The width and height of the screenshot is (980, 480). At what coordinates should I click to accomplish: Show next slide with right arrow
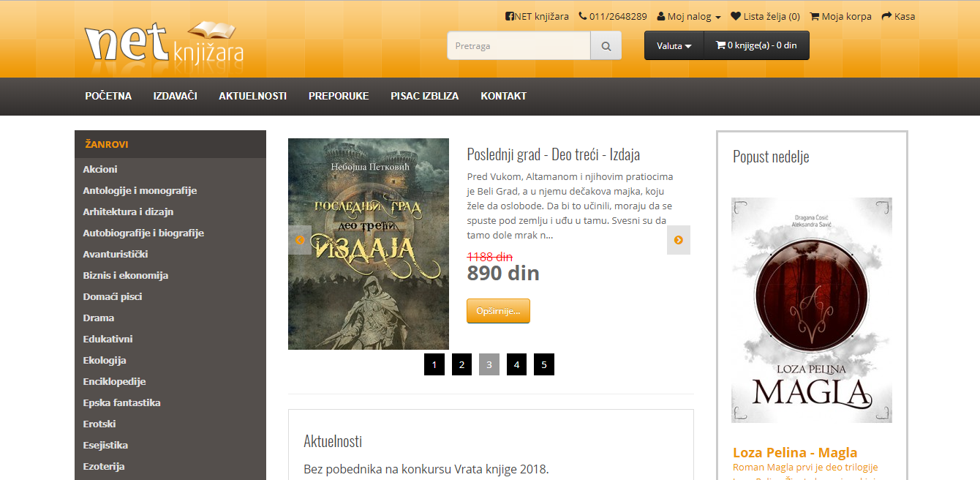[x=679, y=240]
